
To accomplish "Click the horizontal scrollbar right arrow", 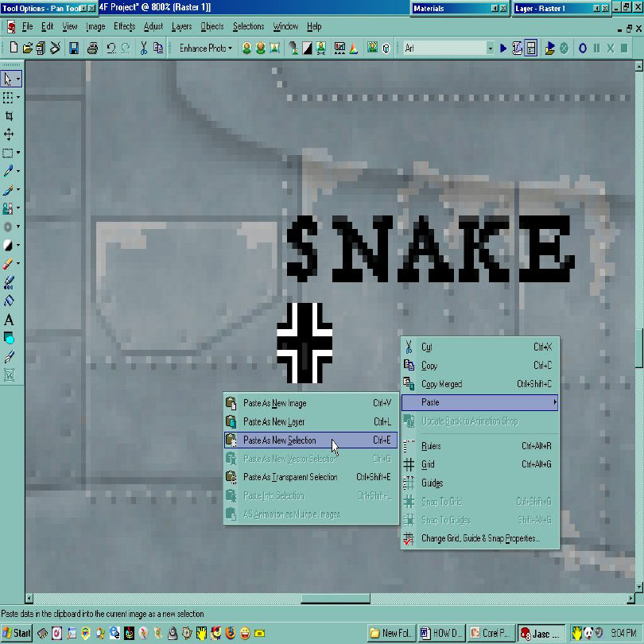I will [x=630, y=599].
